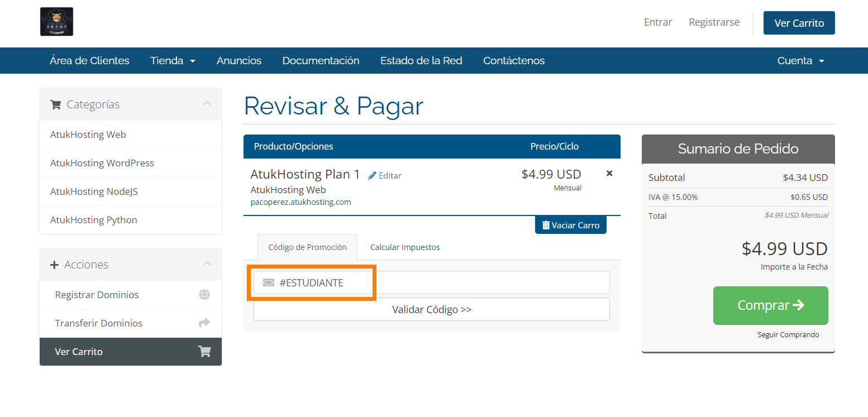The image size is (868, 417).
Task: Expand the Cuenta dropdown in the navbar
Action: click(x=800, y=61)
